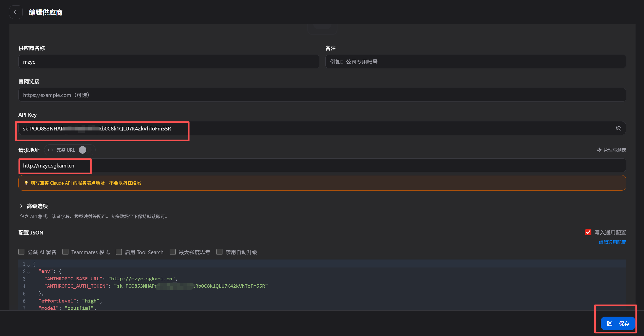Expand the 高级选项 section
The height and width of the screenshot is (336, 644).
tap(34, 206)
